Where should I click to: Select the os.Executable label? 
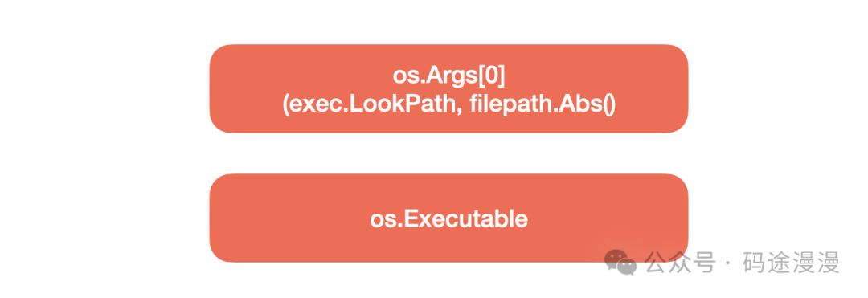(x=449, y=219)
